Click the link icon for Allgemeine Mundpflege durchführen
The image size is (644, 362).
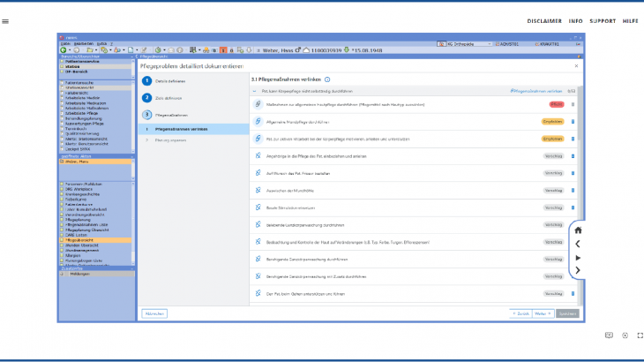(258, 122)
